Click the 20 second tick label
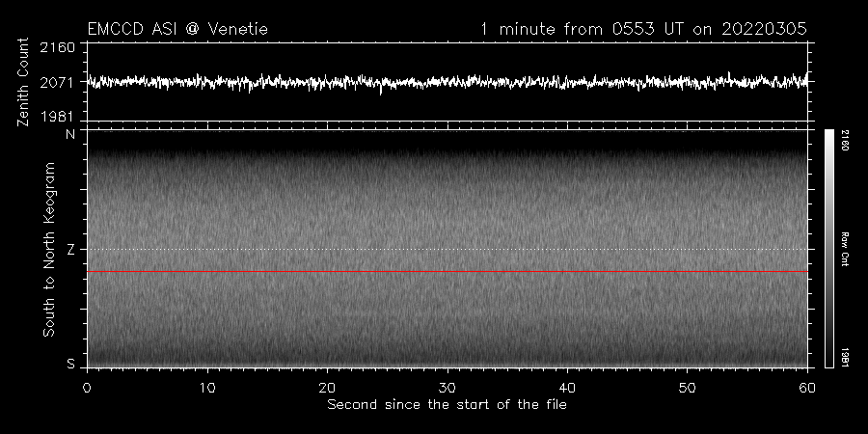The image size is (868, 434). coord(327,388)
